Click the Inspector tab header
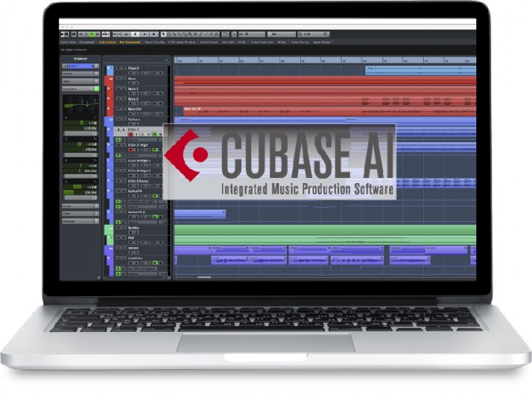This screenshot has width=532, height=396. tap(81, 58)
